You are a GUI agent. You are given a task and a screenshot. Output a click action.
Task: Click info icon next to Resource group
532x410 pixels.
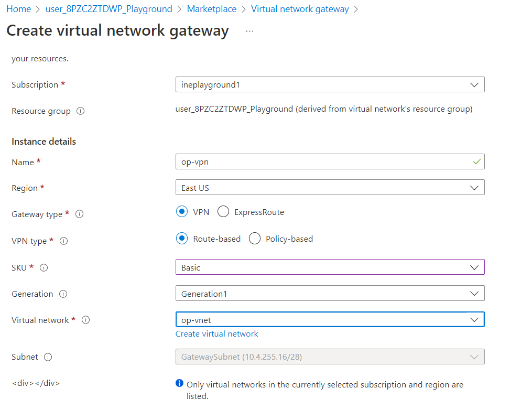tap(81, 111)
